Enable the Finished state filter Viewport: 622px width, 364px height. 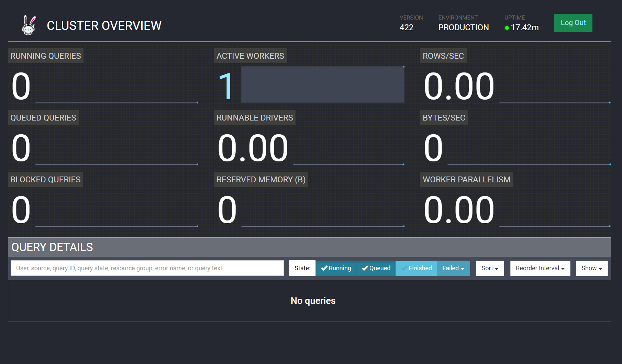coord(416,268)
